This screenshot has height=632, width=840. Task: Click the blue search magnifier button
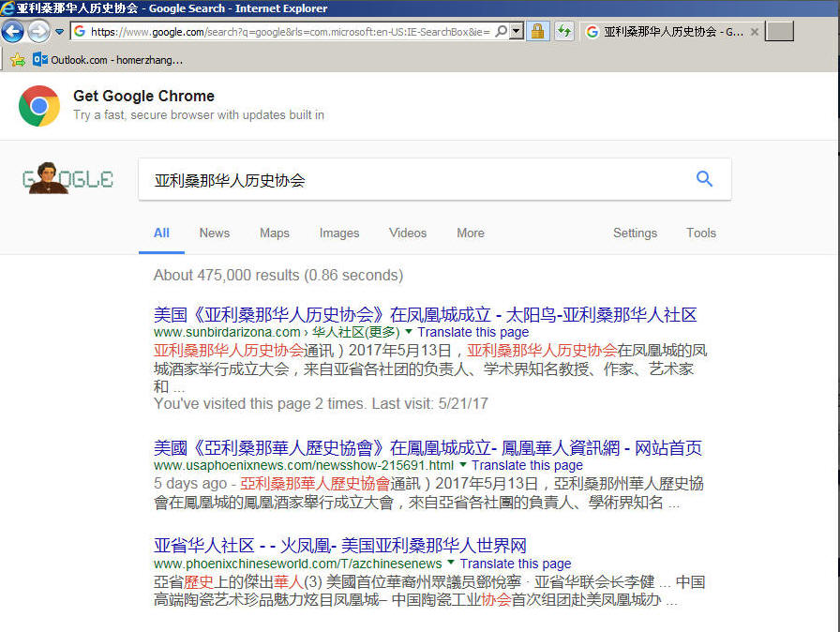[704, 179]
